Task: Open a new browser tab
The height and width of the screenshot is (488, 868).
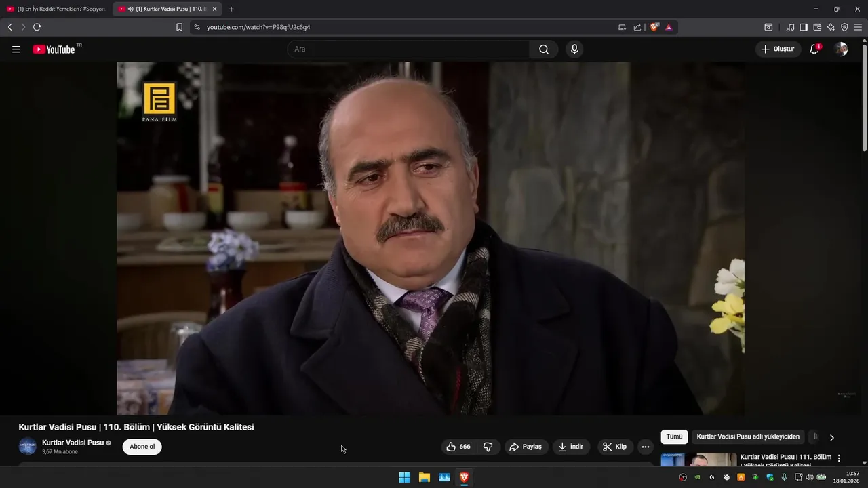Action: click(231, 9)
